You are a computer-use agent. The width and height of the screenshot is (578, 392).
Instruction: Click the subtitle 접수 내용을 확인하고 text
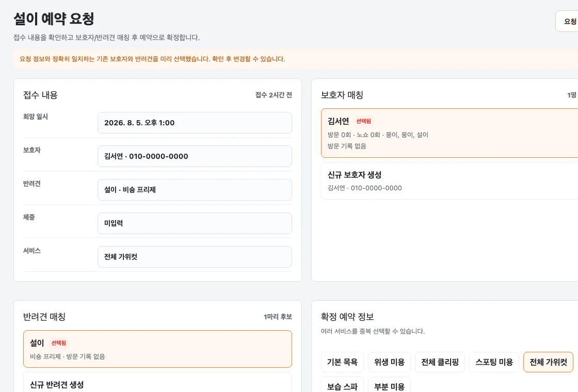point(106,38)
